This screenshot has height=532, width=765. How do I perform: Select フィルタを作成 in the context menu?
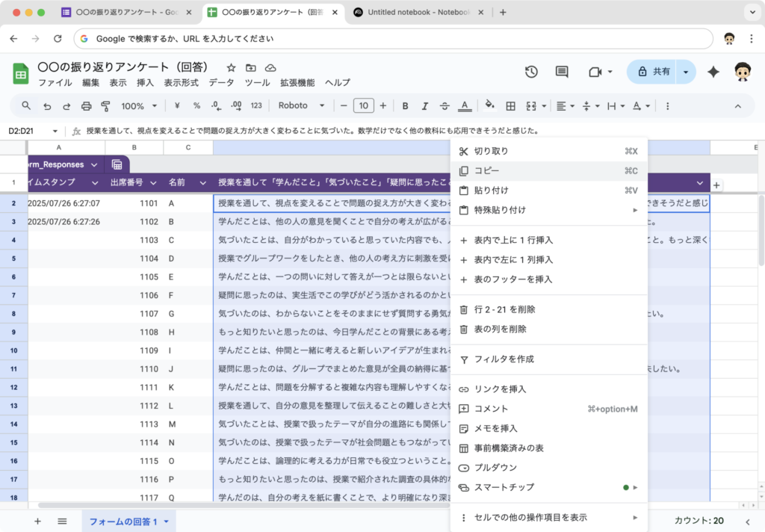coord(549,359)
